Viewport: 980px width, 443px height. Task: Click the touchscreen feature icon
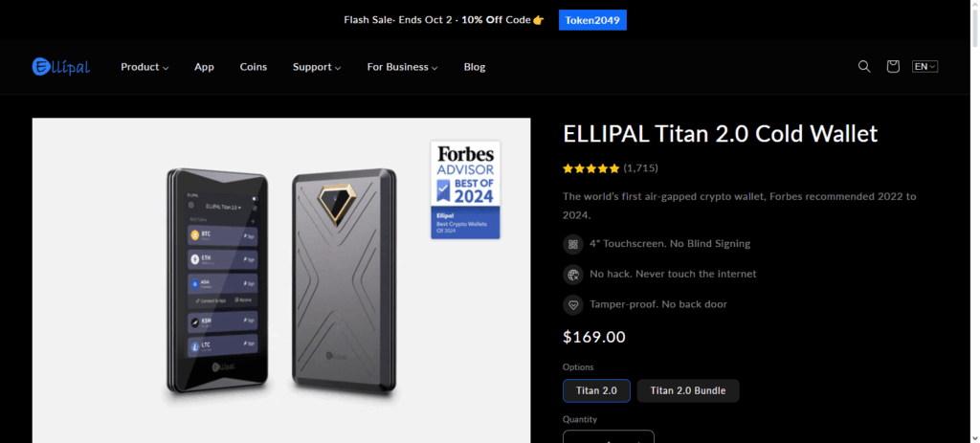click(x=572, y=244)
